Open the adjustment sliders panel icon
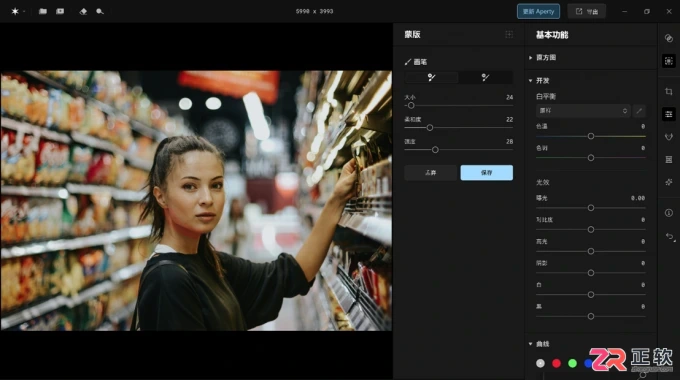Viewport: 680px width, 380px height. pos(669,114)
